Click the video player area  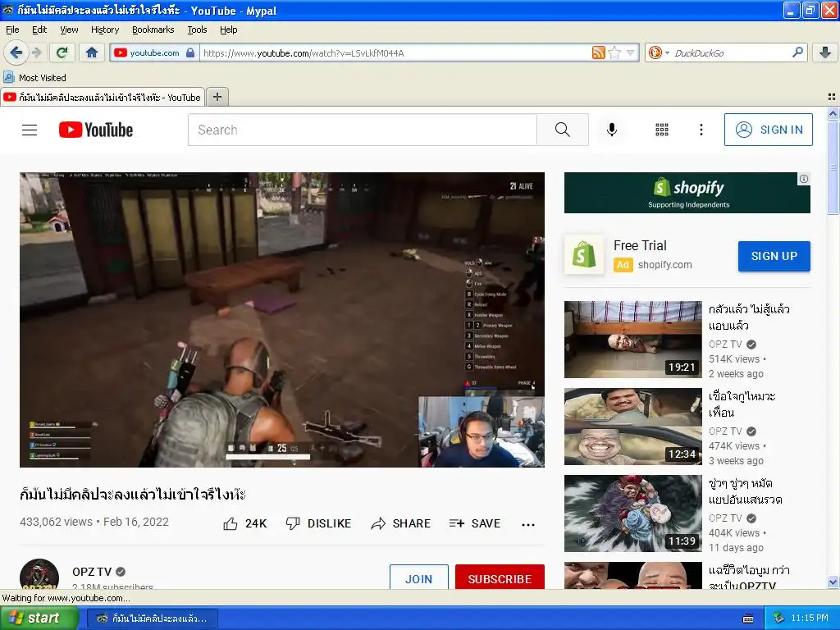pos(282,320)
